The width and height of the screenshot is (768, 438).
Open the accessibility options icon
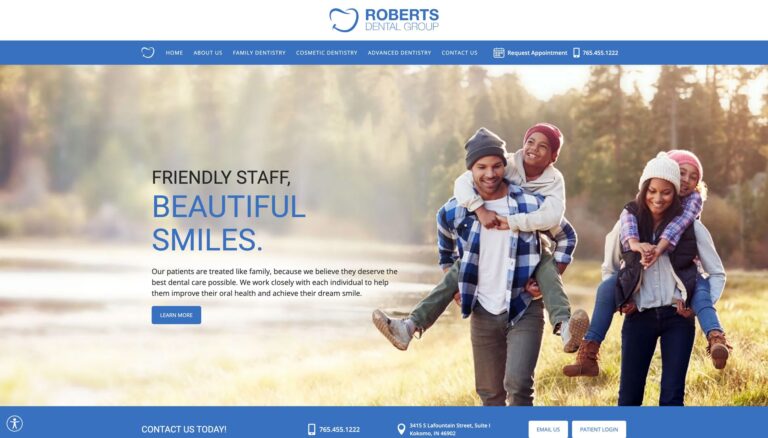pos(15,423)
